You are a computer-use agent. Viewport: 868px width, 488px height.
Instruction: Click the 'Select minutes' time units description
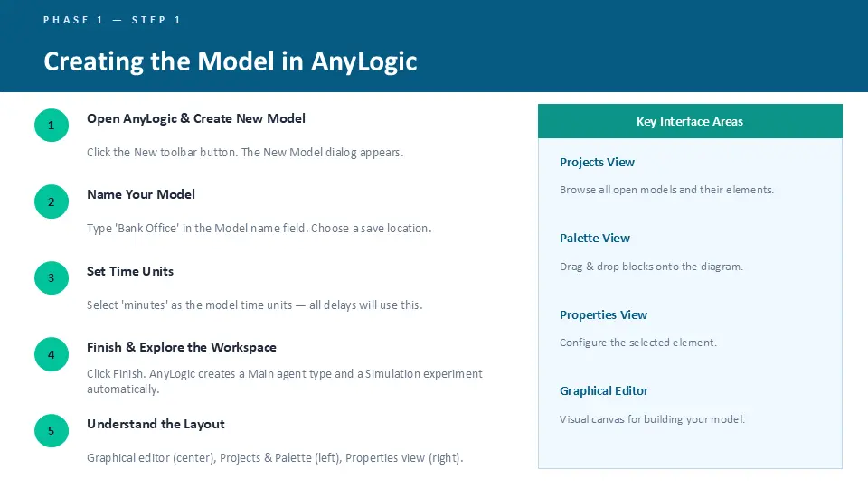(255, 305)
